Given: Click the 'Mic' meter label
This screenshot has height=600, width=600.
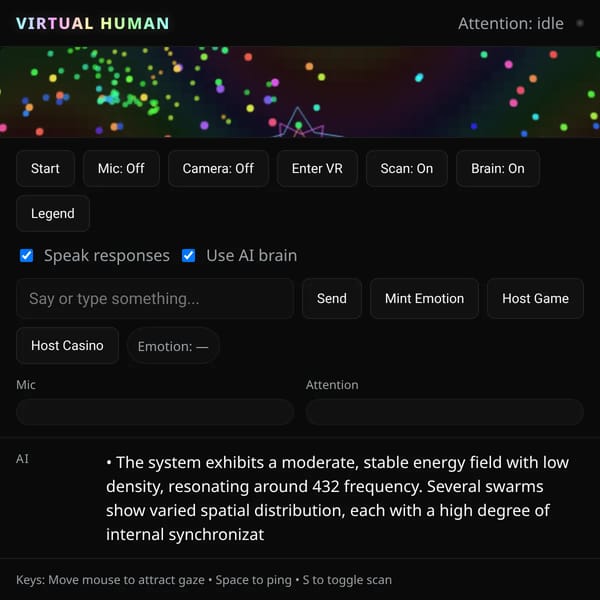Looking at the screenshot, I should [x=26, y=385].
